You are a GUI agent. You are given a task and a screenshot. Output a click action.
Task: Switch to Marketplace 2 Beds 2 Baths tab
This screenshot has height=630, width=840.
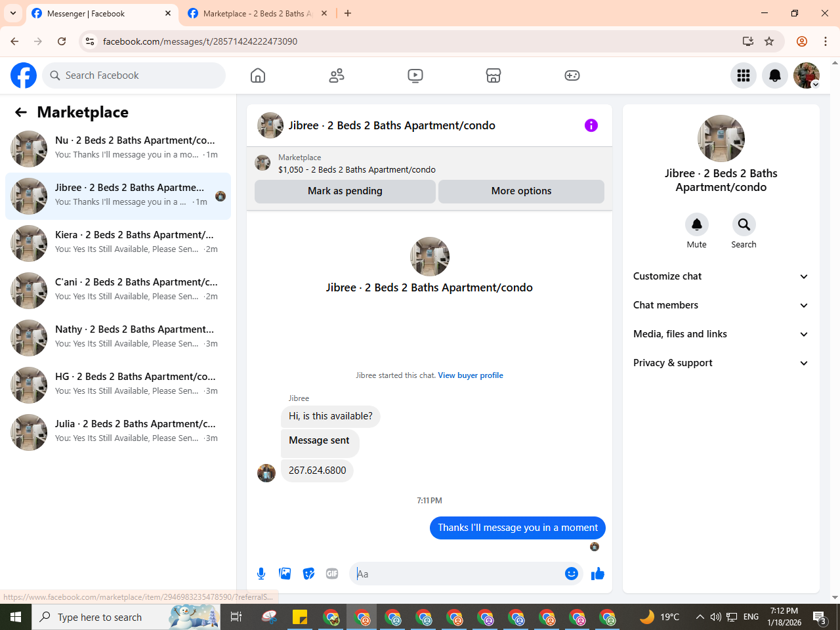pyautogui.click(x=258, y=13)
